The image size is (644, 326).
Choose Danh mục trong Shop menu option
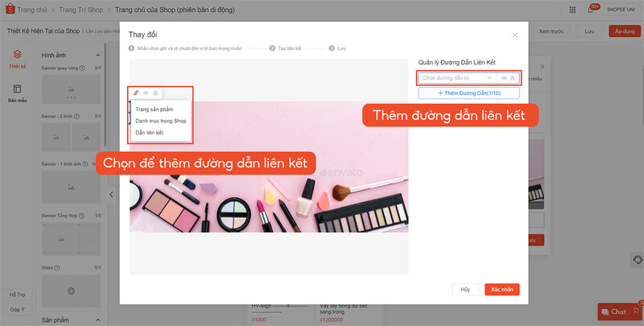coord(160,120)
